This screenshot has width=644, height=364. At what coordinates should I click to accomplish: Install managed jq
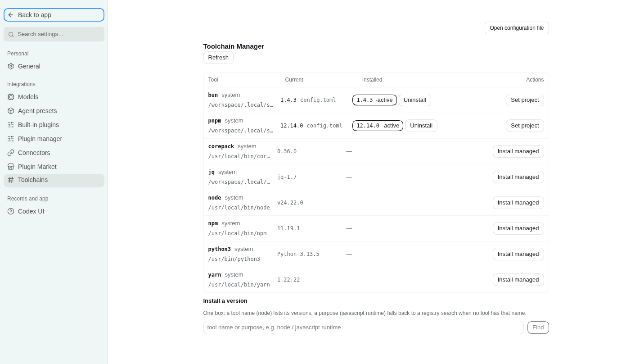[x=518, y=177]
